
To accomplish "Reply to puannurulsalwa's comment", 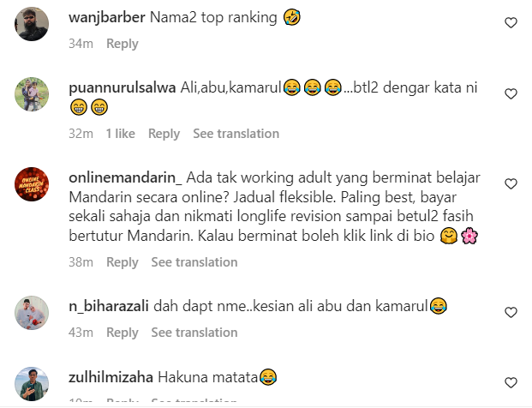I will coord(164,134).
